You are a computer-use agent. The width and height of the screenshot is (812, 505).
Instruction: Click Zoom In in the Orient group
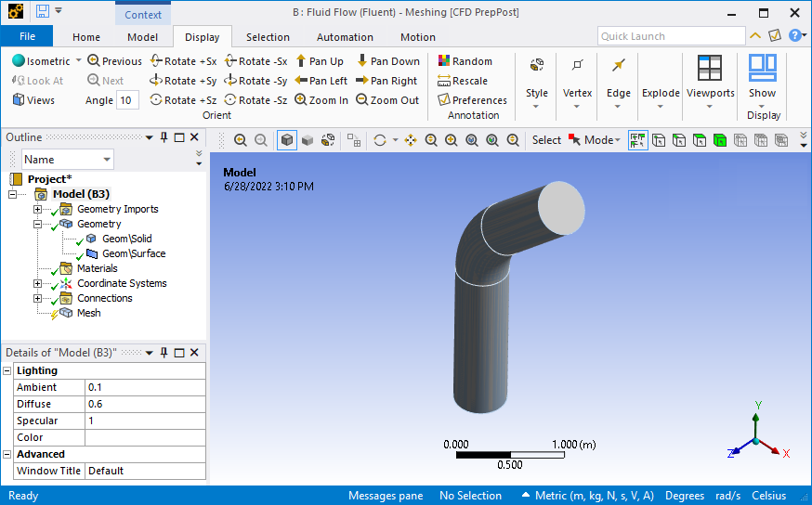(x=321, y=100)
